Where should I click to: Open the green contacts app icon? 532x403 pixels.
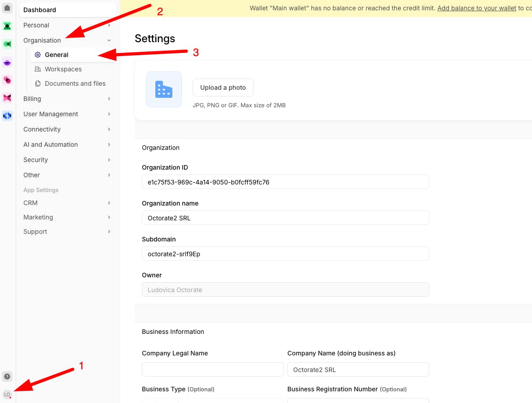pyautogui.click(x=7, y=26)
